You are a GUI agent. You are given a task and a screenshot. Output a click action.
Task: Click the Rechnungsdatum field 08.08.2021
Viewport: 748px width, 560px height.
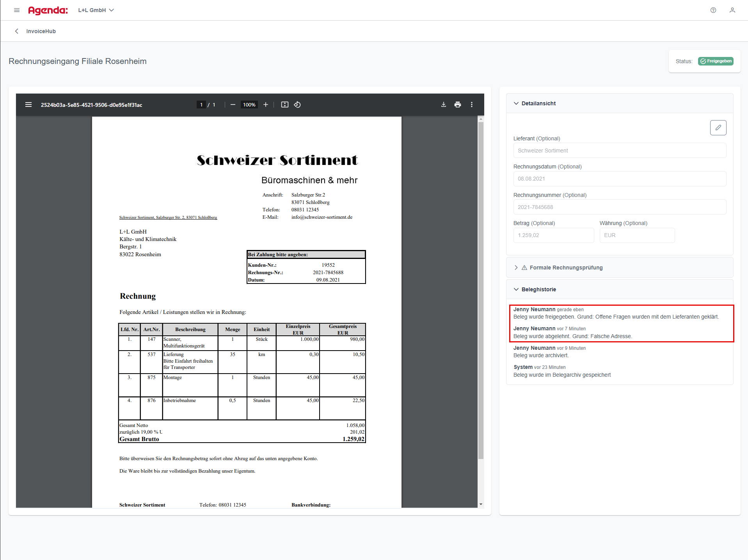pyautogui.click(x=620, y=179)
